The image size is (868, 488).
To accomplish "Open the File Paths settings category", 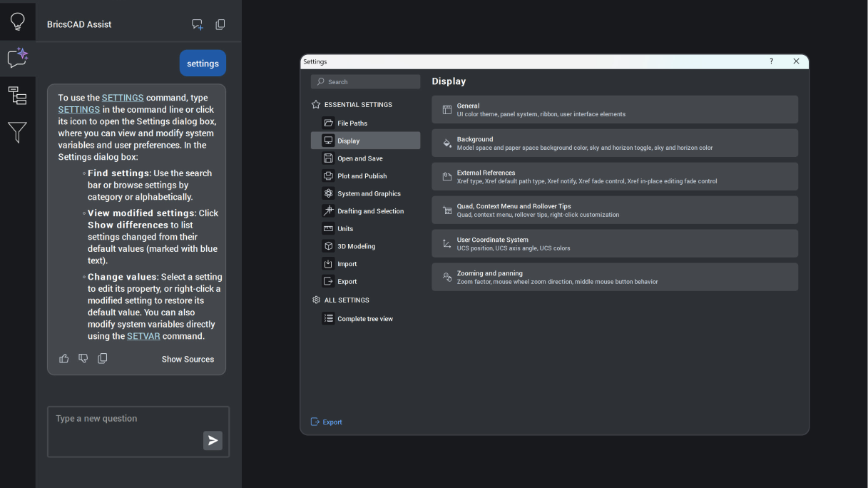I will (365, 123).
